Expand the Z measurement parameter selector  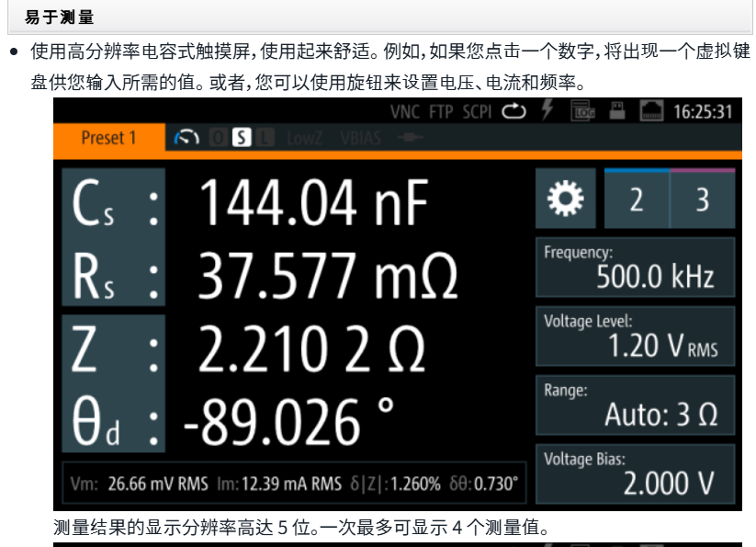pos(113,349)
